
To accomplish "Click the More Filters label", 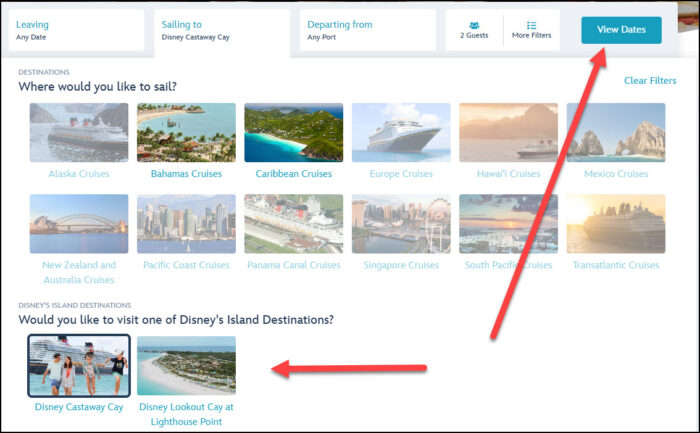I will pyautogui.click(x=531, y=35).
